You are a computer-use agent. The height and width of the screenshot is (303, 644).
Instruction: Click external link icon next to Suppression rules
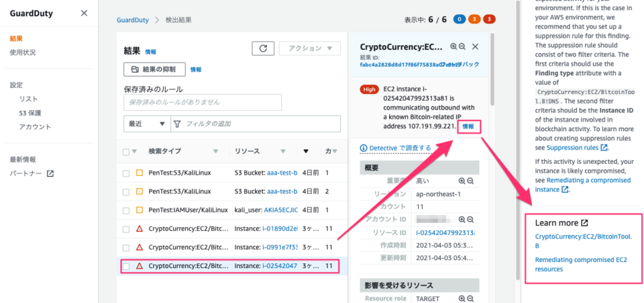[604, 147]
